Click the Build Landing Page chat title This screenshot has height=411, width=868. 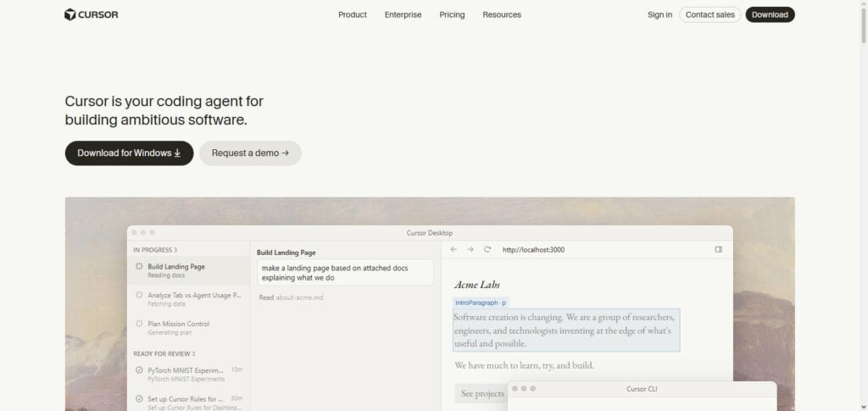tap(287, 253)
